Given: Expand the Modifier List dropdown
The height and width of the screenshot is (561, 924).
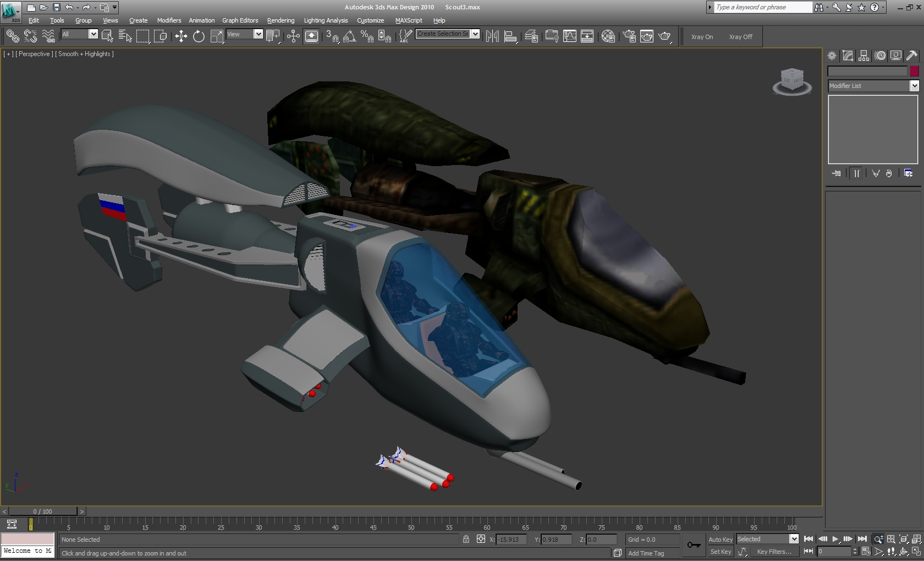Looking at the screenshot, I should (x=914, y=86).
